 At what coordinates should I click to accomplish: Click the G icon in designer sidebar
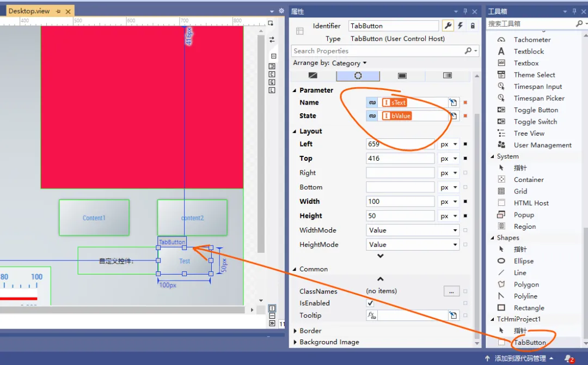click(x=272, y=82)
